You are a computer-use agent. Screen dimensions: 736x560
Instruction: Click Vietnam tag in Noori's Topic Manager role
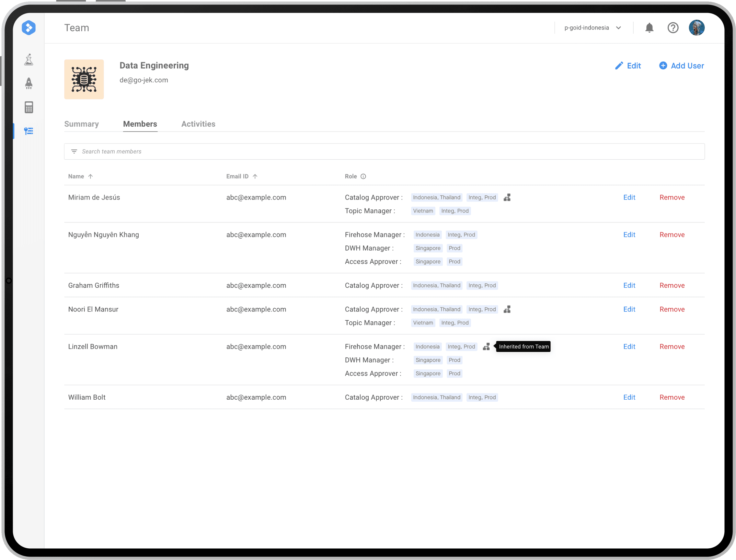point(423,323)
